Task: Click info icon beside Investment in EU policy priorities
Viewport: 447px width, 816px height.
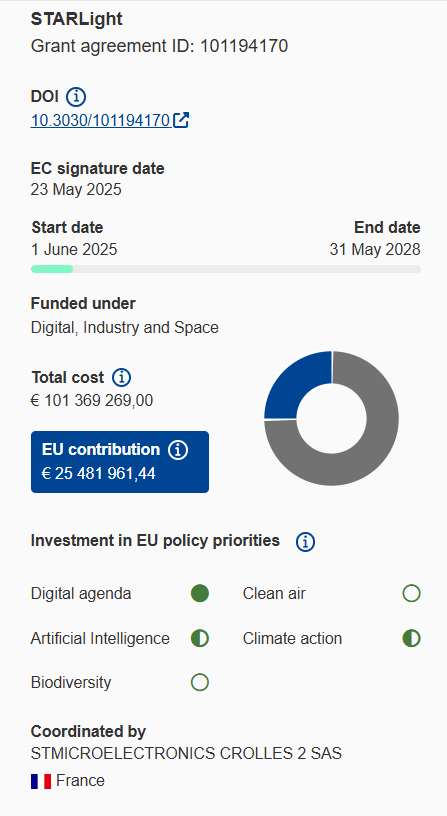Action: pyautogui.click(x=305, y=542)
